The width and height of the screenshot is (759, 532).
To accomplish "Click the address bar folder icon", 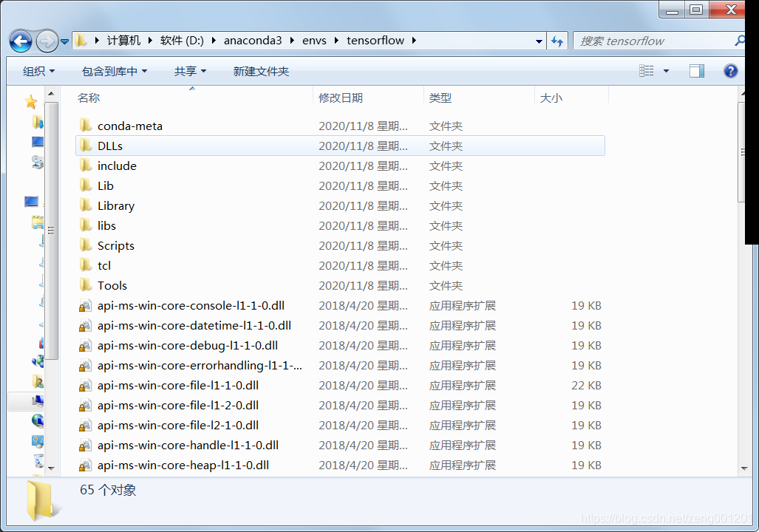I will coord(81,41).
